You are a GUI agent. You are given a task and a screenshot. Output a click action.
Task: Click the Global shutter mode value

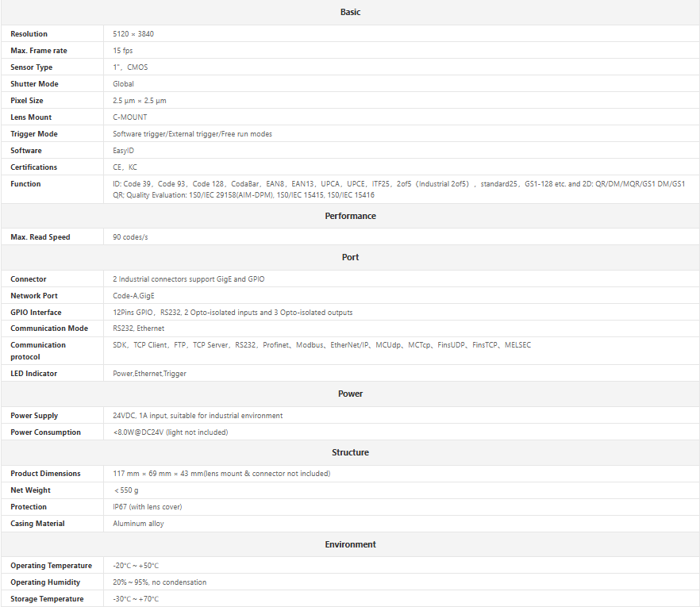pyautogui.click(x=123, y=84)
